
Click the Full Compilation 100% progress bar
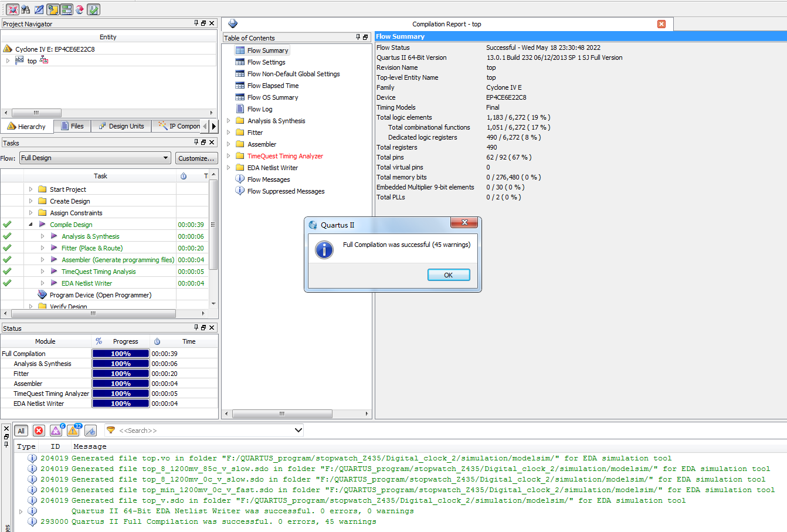[121, 354]
